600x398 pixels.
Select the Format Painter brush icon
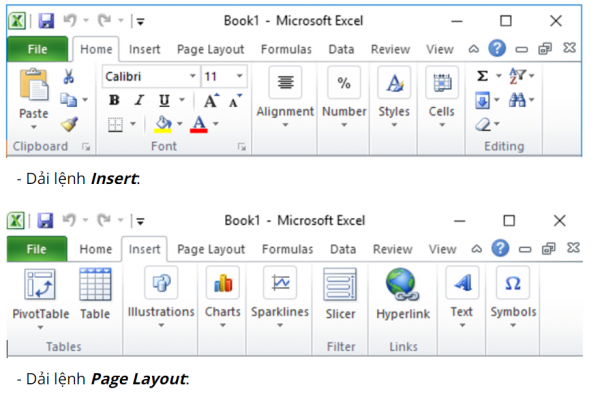click(69, 124)
